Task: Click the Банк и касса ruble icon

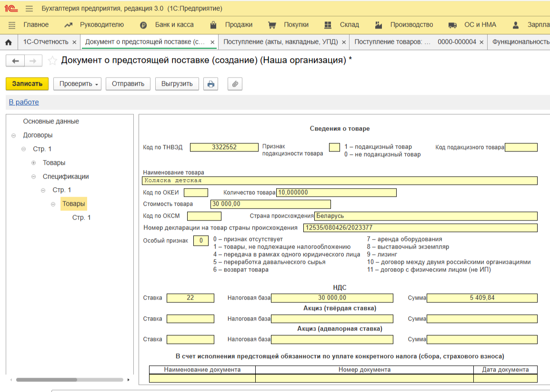Action: (x=143, y=25)
